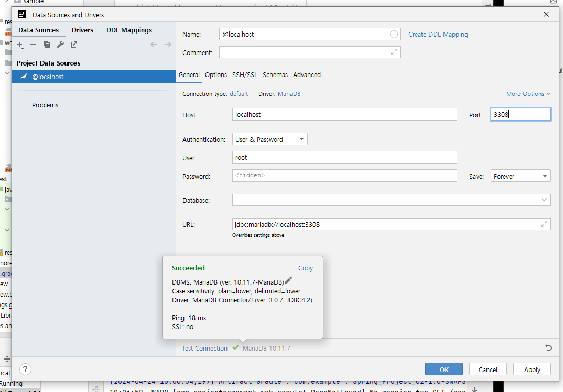Close the Data Sources and Drivers dialog
The image size is (563, 392).
[546, 14]
